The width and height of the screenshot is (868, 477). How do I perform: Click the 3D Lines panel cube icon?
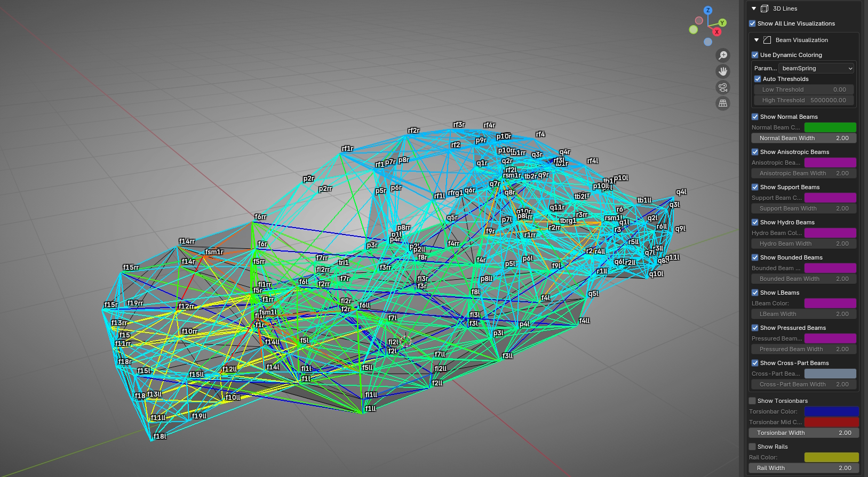point(765,9)
